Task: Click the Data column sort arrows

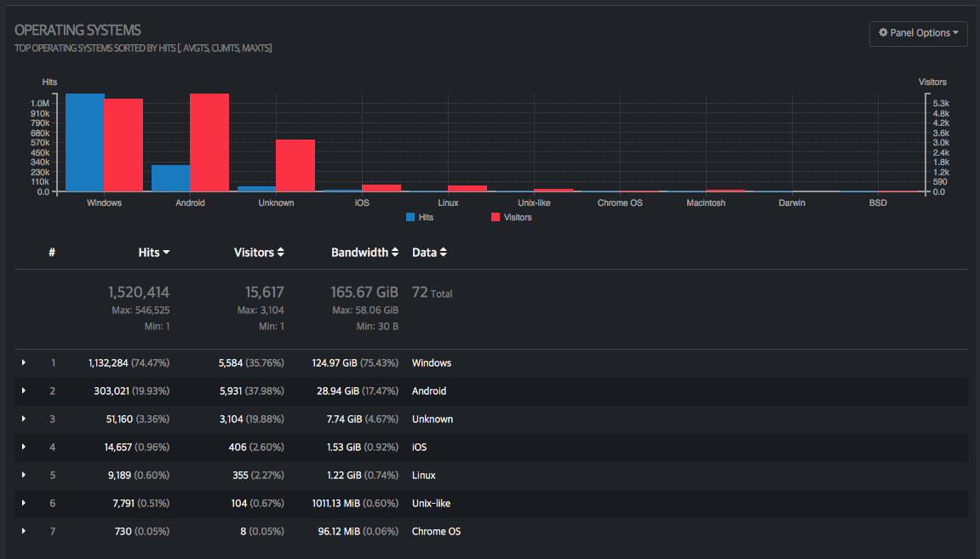Action: point(443,253)
